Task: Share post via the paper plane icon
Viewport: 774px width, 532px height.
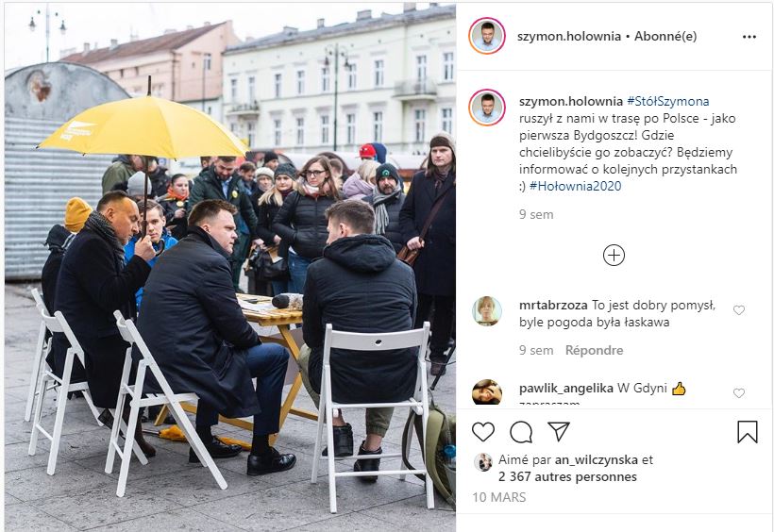Action: click(559, 431)
